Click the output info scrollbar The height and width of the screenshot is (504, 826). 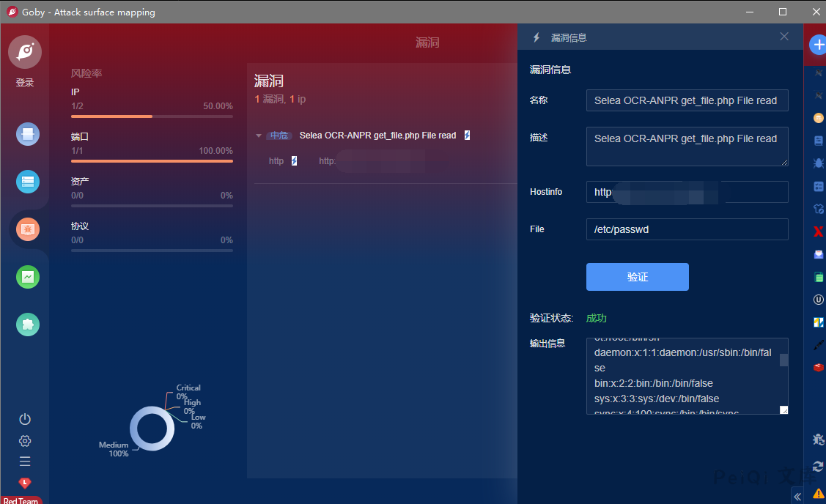[783, 360]
